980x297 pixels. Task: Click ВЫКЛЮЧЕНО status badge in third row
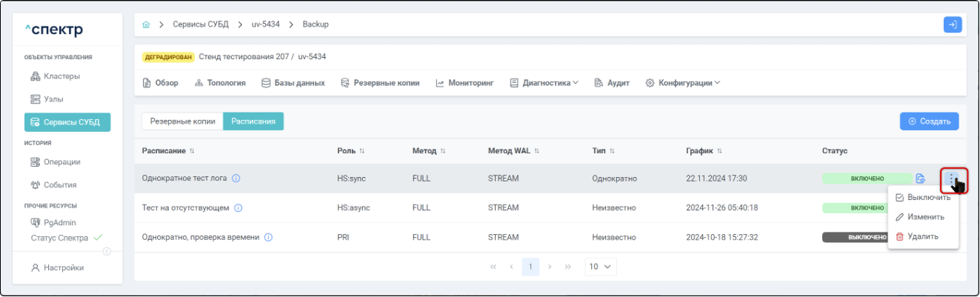click(856, 238)
